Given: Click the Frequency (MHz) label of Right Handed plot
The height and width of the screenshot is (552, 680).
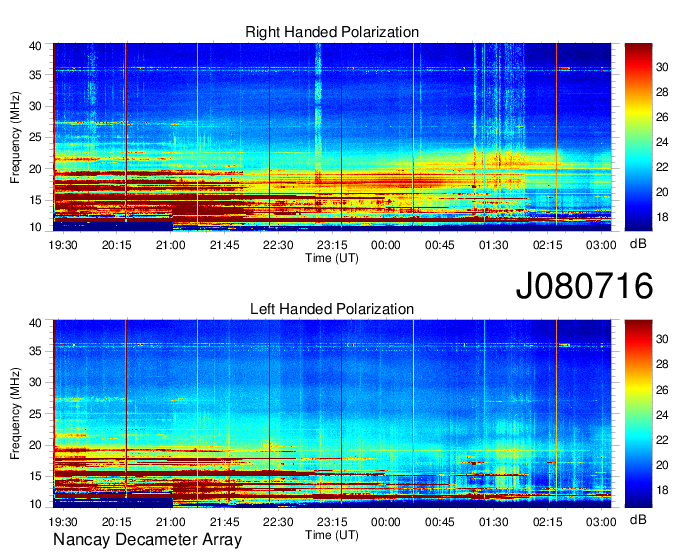Looking at the screenshot, I should click(x=15, y=137).
